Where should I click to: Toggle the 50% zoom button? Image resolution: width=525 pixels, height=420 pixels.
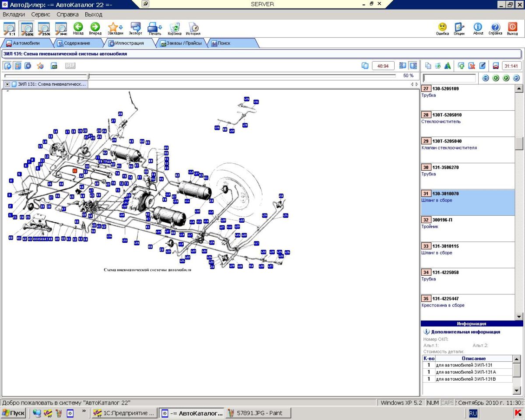[27, 28]
